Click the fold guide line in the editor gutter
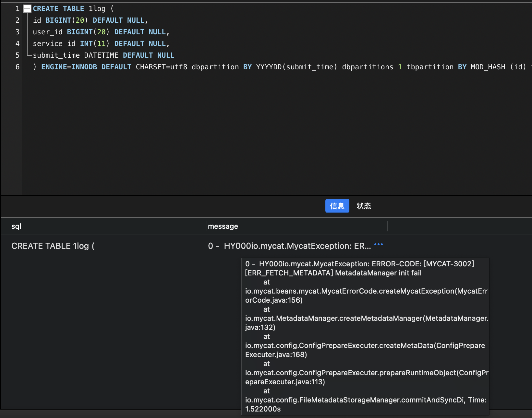The height and width of the screenshot is (418, 532). tap(28, 36)
